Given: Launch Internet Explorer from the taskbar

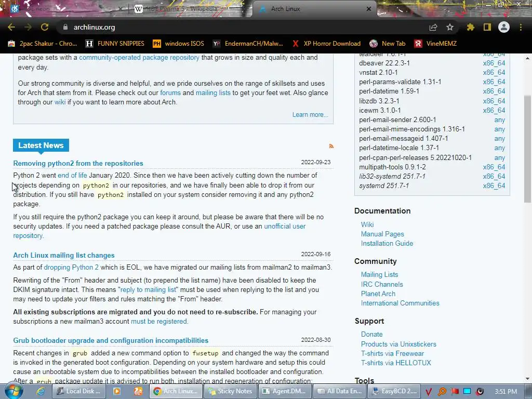Looking at the screenshot, I should coord(41,391).
